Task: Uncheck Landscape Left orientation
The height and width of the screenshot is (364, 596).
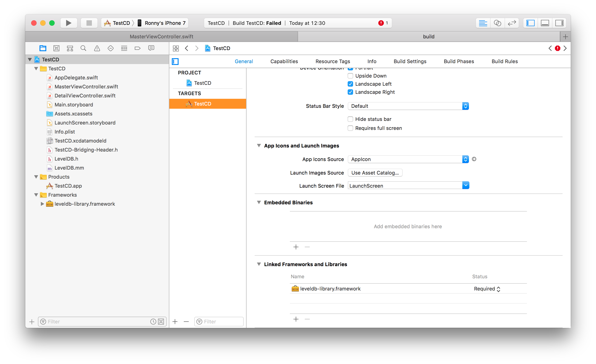Action: [350, 84]
